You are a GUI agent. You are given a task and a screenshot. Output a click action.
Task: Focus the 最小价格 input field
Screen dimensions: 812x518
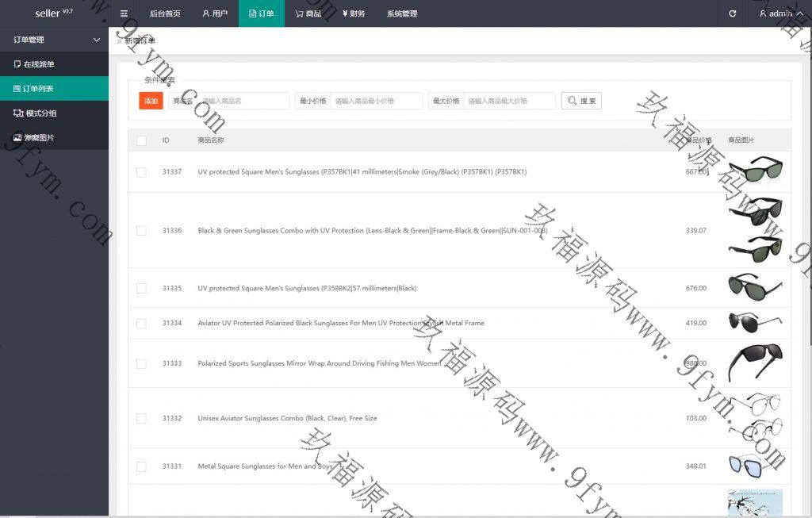point(376,101)
